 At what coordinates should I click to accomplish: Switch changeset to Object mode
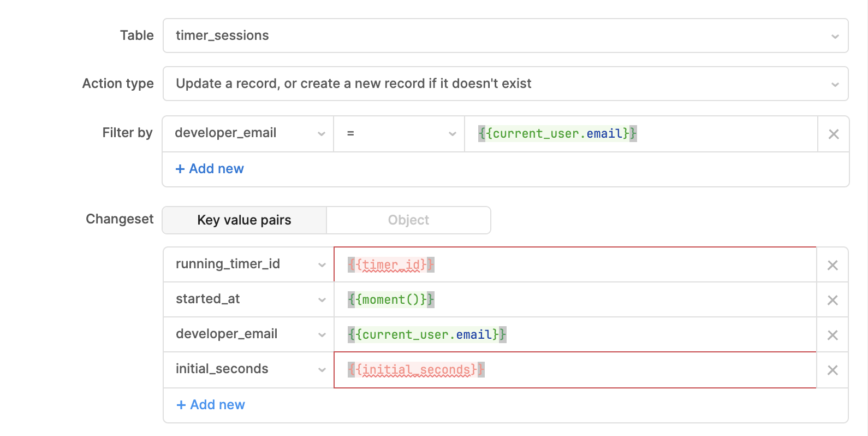(x=408, y=220)
